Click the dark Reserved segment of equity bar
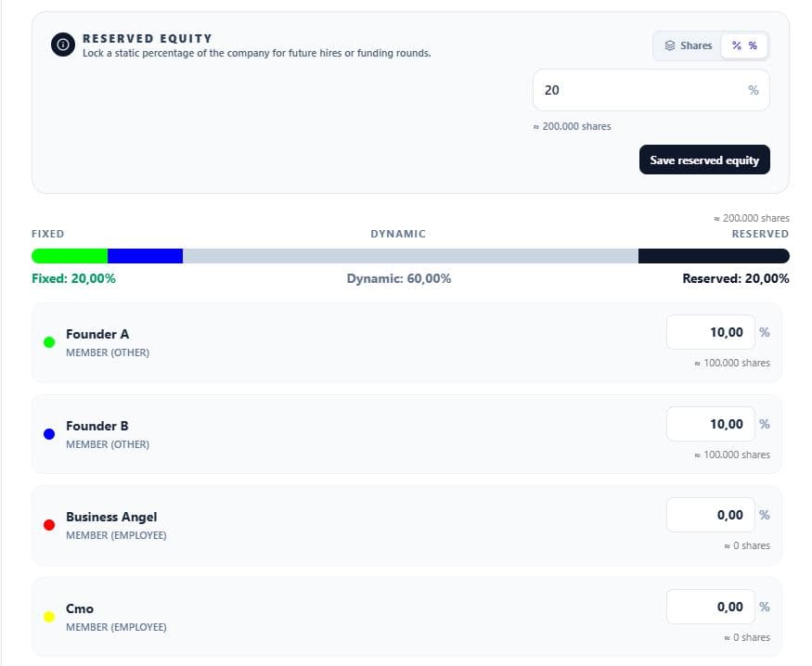The width and height of the screenshot is (812, 666). pos(713,256)
